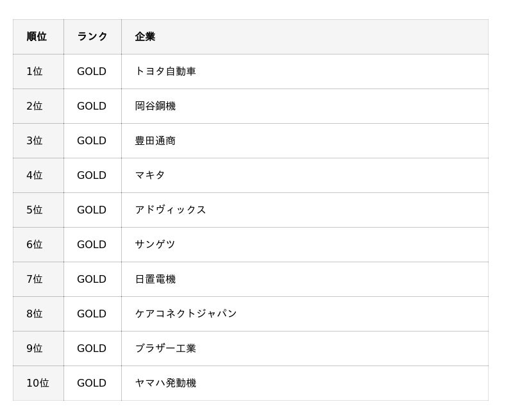Viewport: 513px width, 420px height.
Task: Click the 10位 rank cell
Action: pyautogui.click(x=38, y=383)
